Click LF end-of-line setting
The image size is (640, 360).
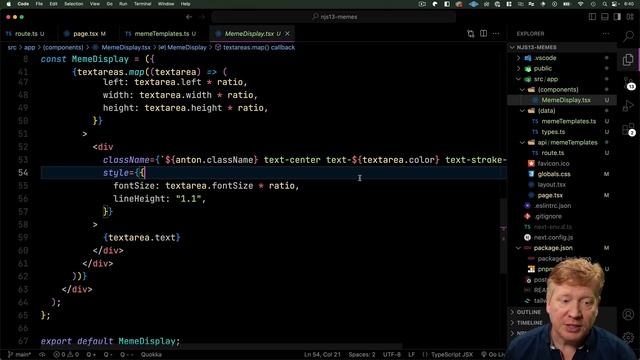(411, 355)
